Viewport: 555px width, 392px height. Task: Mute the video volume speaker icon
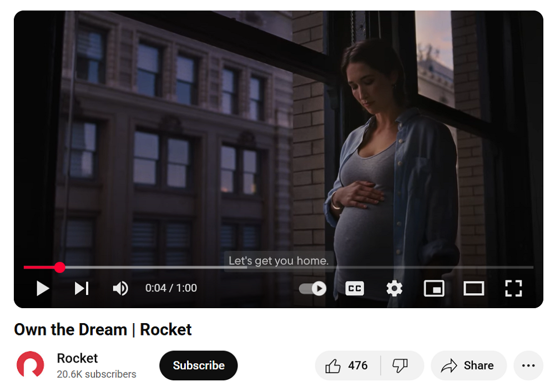tap(120, 288)
